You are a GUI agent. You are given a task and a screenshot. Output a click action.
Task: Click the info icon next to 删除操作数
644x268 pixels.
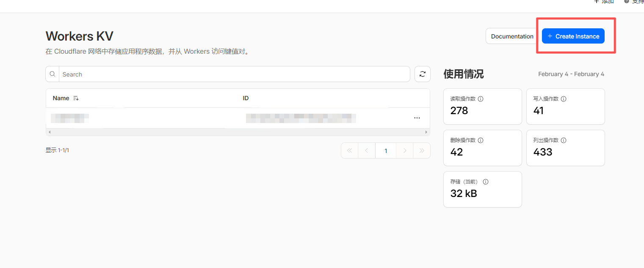click(481, 140)
